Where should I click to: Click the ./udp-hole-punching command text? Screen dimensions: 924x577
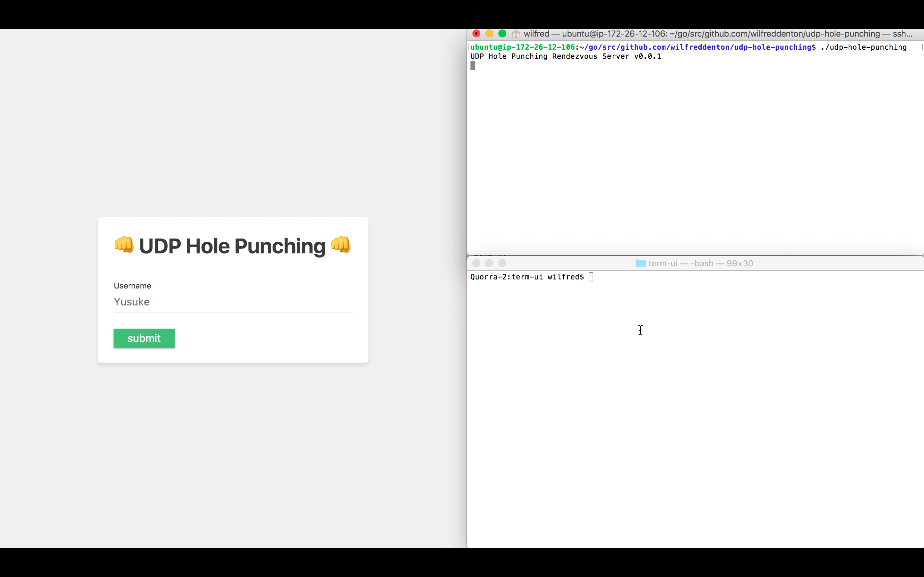[x=863, y=47]
